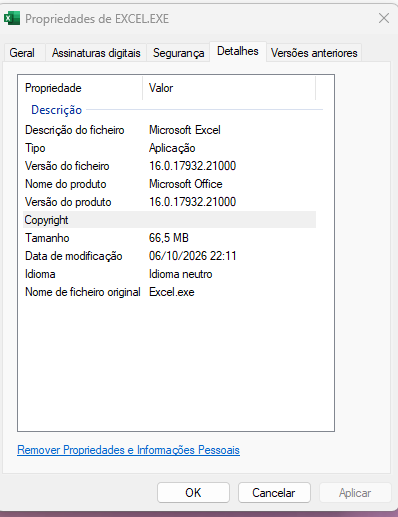
Task: Click the Excel.exe original filename value
Action: [172, 292]
